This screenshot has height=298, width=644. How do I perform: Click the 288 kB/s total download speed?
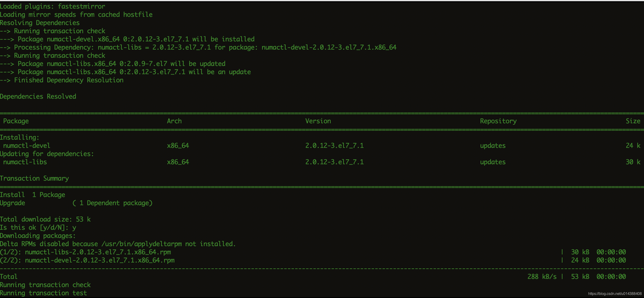(x=542, y=277)
